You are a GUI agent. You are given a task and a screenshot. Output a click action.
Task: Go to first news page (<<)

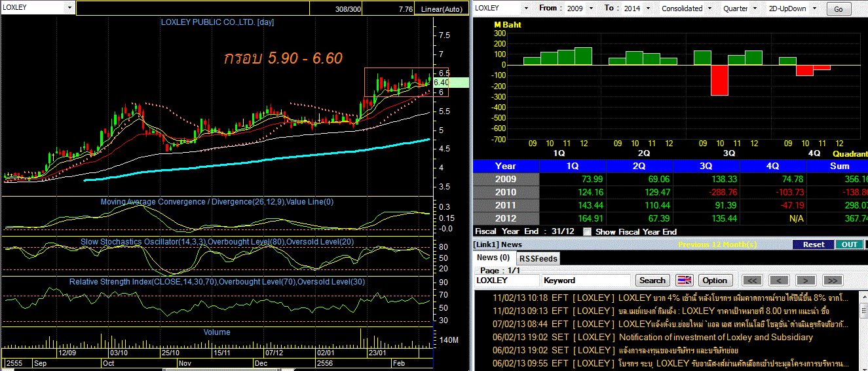(x=753, y=280)
